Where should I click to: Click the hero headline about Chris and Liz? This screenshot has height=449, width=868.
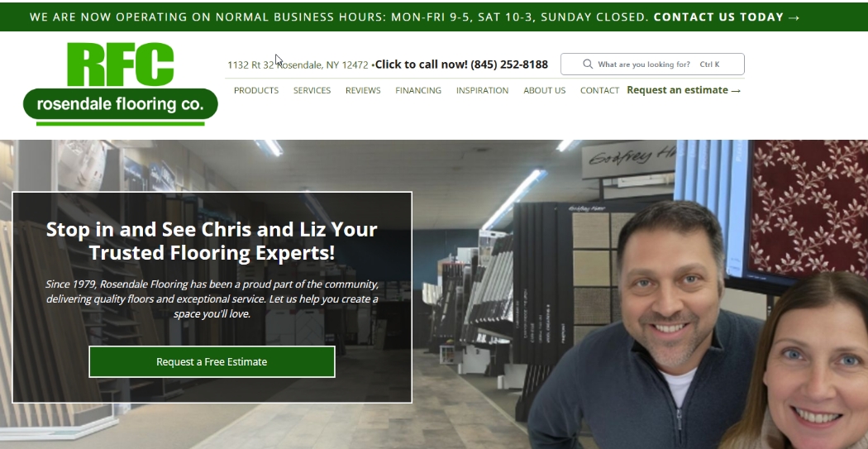point(212,241)
